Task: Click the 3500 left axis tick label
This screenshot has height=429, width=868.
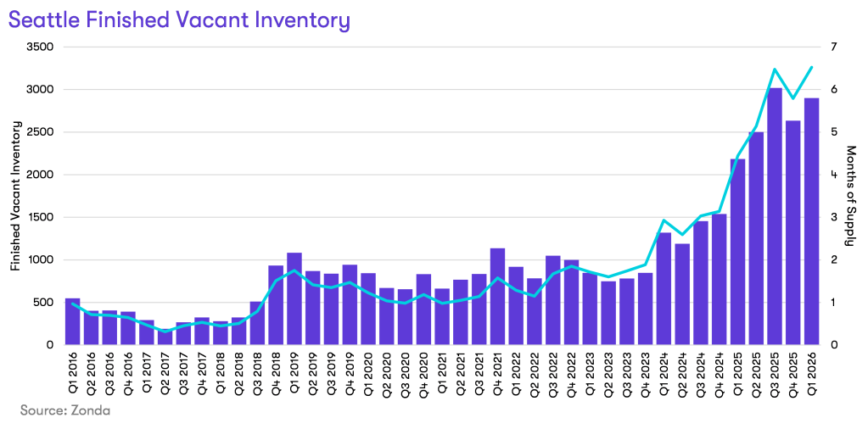Action: pyautogui.click(x=39, y=47)
